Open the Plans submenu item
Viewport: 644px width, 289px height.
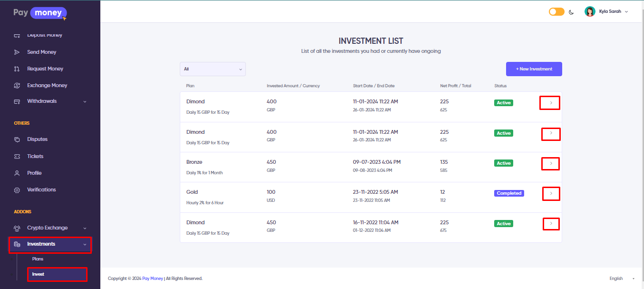38,259
